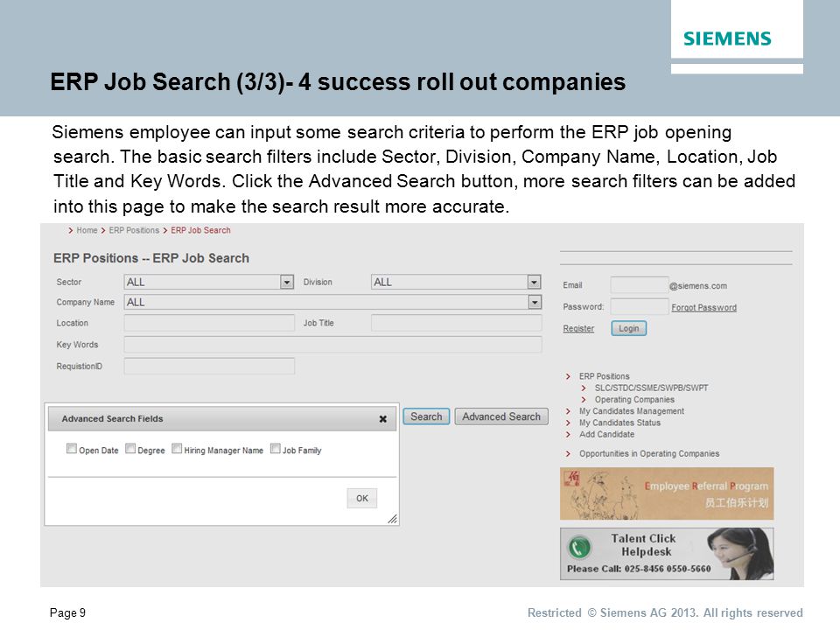Open the Advanced Search button
This screenshot has height=630, width=840.
tap(501, 416)
